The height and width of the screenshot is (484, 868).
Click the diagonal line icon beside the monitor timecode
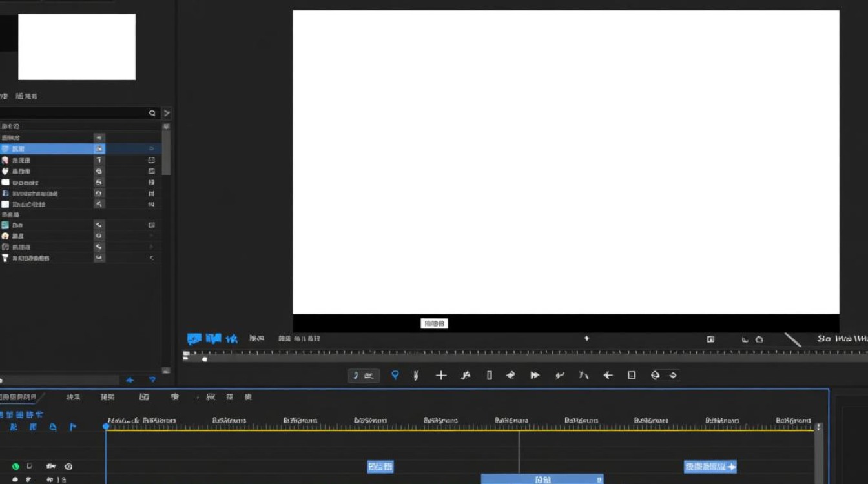click(792, 339)
